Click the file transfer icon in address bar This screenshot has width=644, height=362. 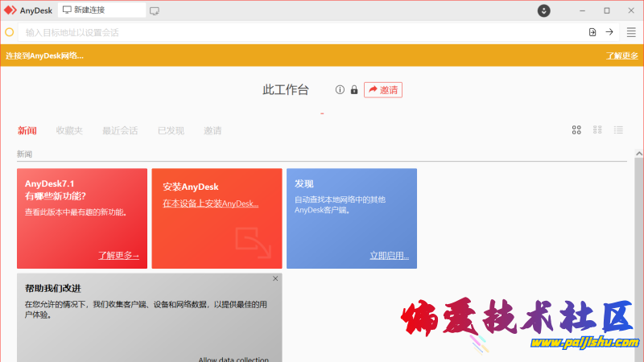[592, 32]
